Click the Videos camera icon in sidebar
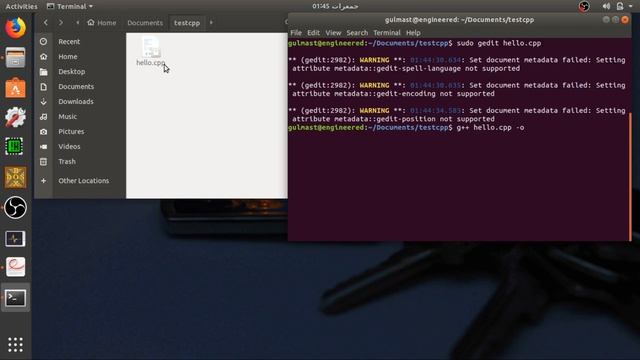 coord(43,147)
